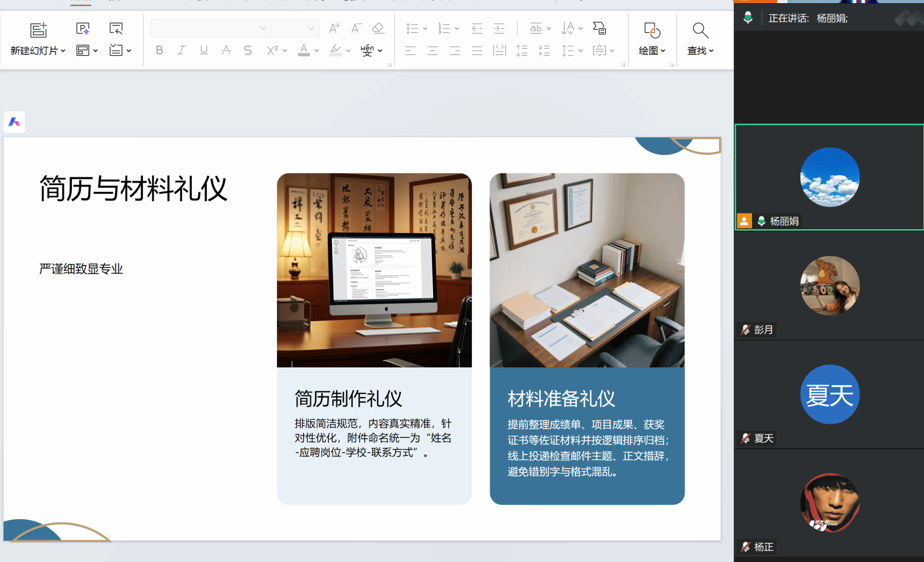Viewport: 924px width, 562px height.
Task: Click the text direction icon
Action: (x=568, y=28)
